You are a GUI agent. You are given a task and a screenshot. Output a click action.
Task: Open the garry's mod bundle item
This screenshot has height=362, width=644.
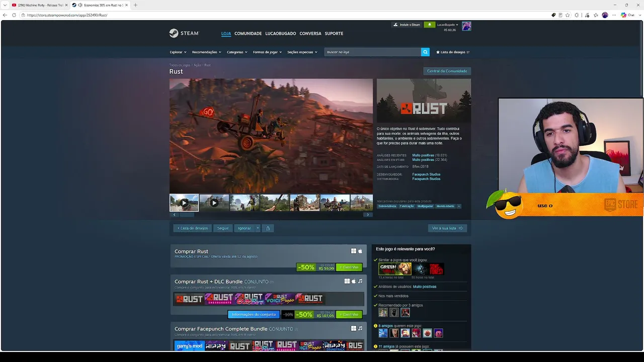tap(190, 346)
